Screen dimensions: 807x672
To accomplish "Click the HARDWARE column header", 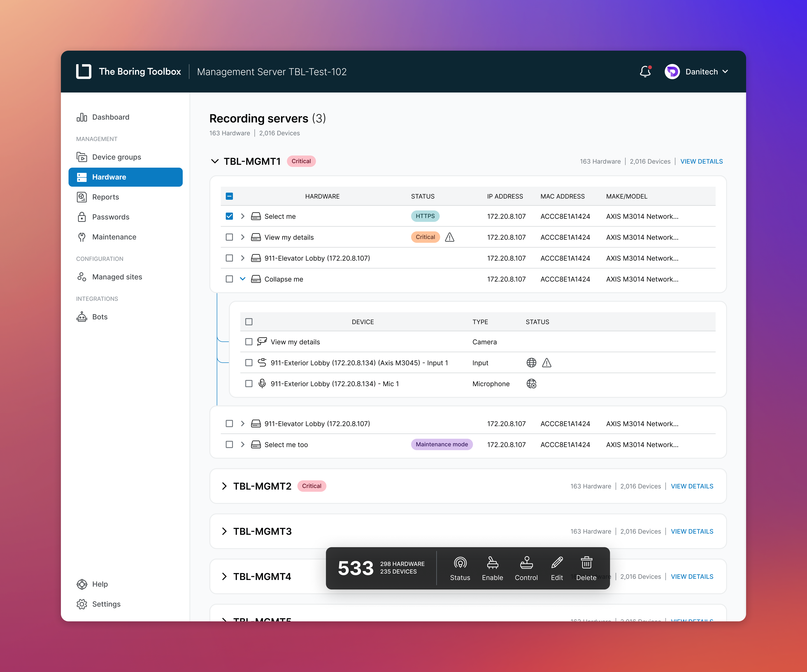I will (322, 196).
